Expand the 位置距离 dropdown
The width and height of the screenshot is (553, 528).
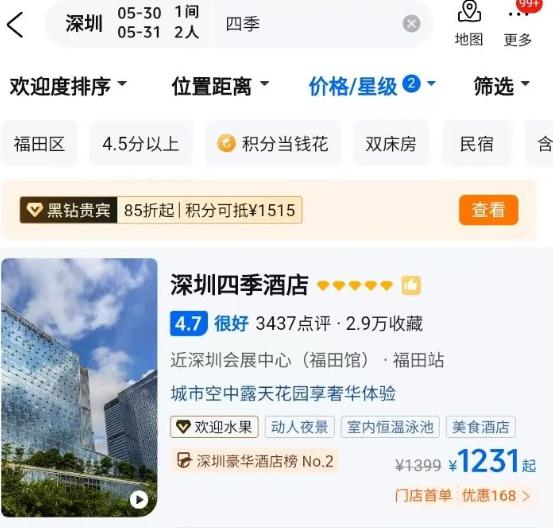coord(220,86)
